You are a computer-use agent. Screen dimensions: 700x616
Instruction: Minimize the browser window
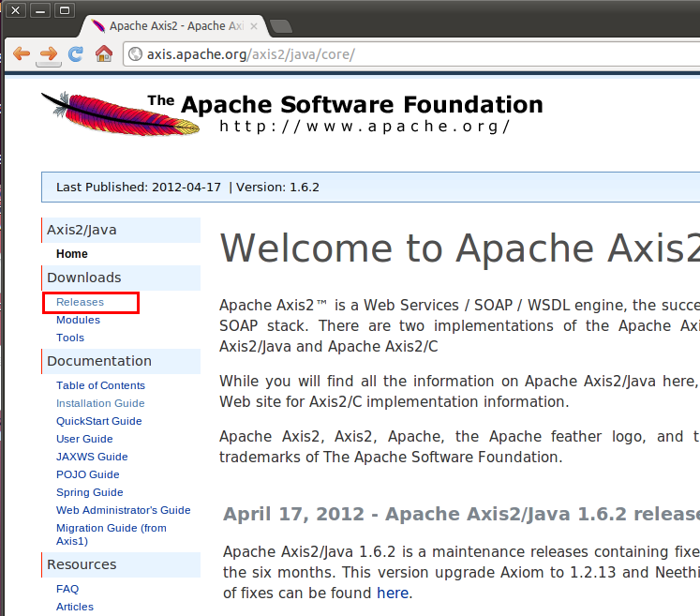click(x=39, y=10)
